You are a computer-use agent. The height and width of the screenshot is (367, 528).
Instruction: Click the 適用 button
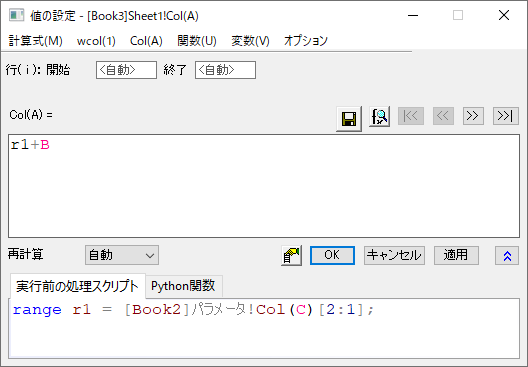[x=456, y=255]
